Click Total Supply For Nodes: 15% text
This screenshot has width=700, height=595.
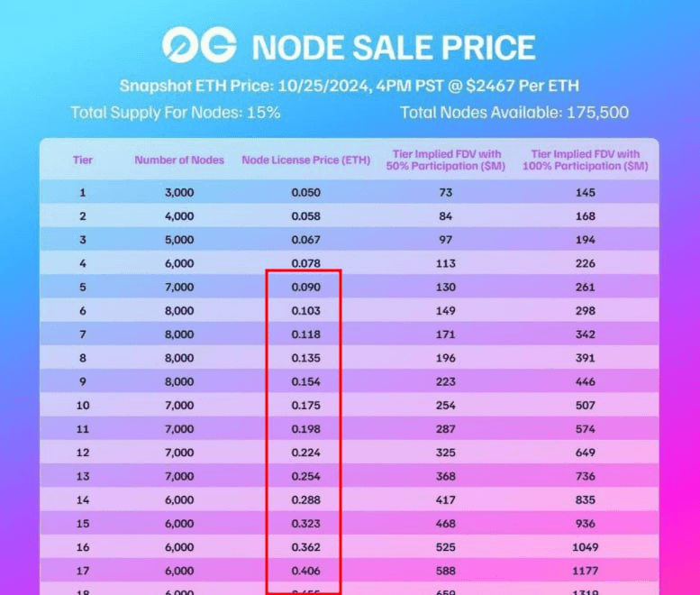176,112
